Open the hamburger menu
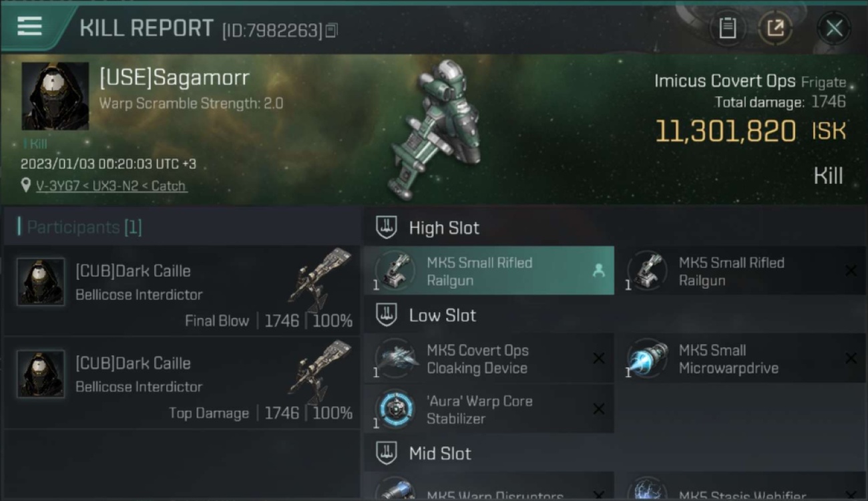 (x=30, y=26)
